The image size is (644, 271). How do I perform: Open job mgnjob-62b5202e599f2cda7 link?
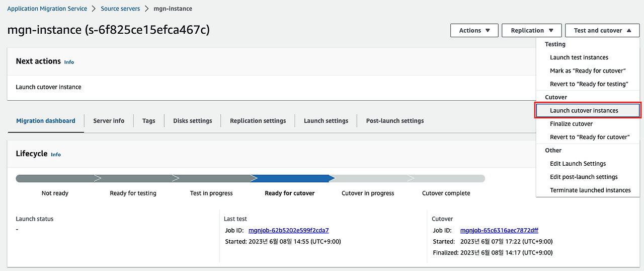[x=289, y=230]
